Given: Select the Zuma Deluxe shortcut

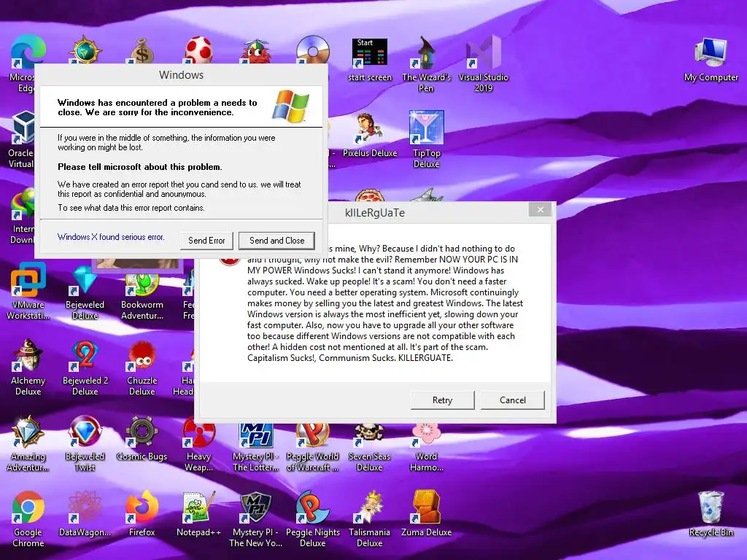Looking at the screenshot, I should (x=426, y=514).
